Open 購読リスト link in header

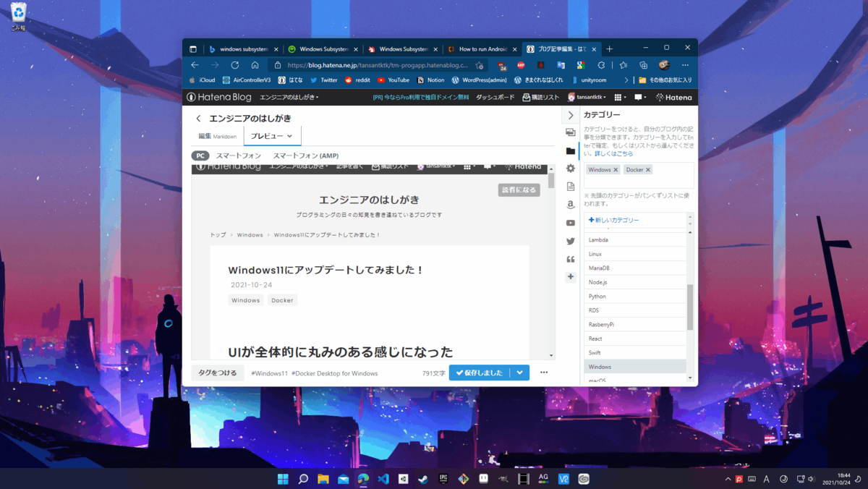(x=540, y=97)
